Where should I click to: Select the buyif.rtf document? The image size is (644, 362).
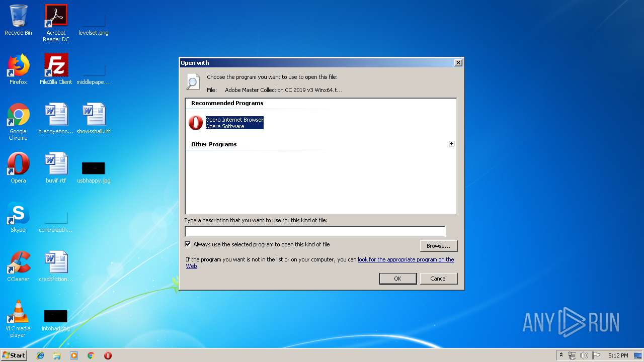point(56,168)
